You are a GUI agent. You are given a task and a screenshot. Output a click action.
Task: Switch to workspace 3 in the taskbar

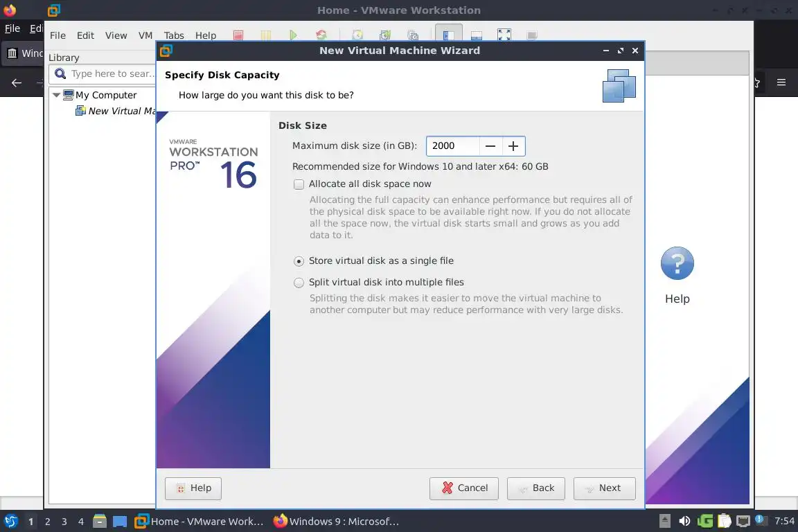click(64, 522)
